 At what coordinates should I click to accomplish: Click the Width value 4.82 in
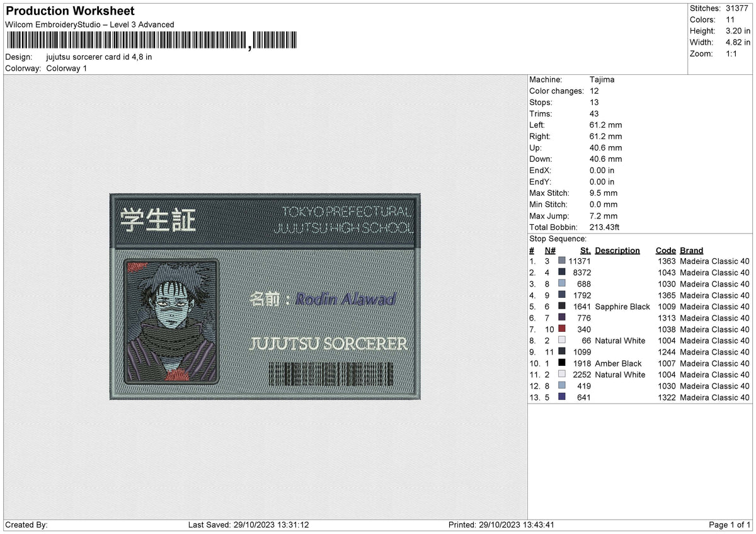pos(738,43)
